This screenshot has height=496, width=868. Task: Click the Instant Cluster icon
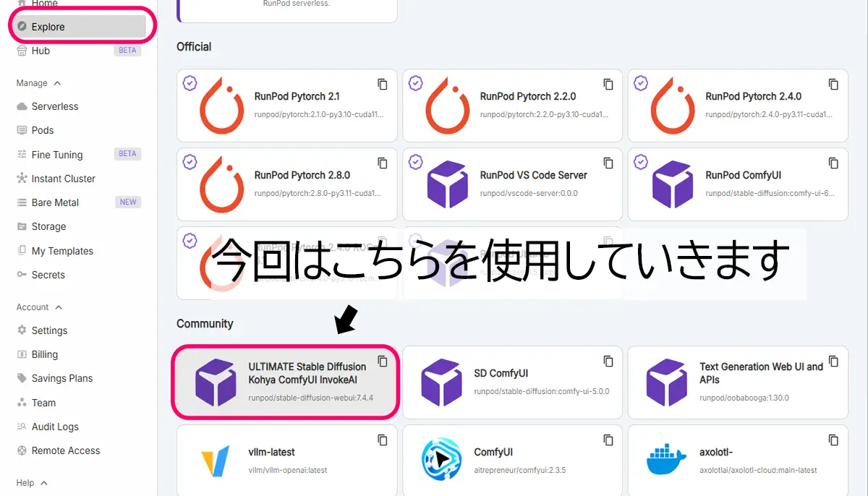[x=22, y=179]
